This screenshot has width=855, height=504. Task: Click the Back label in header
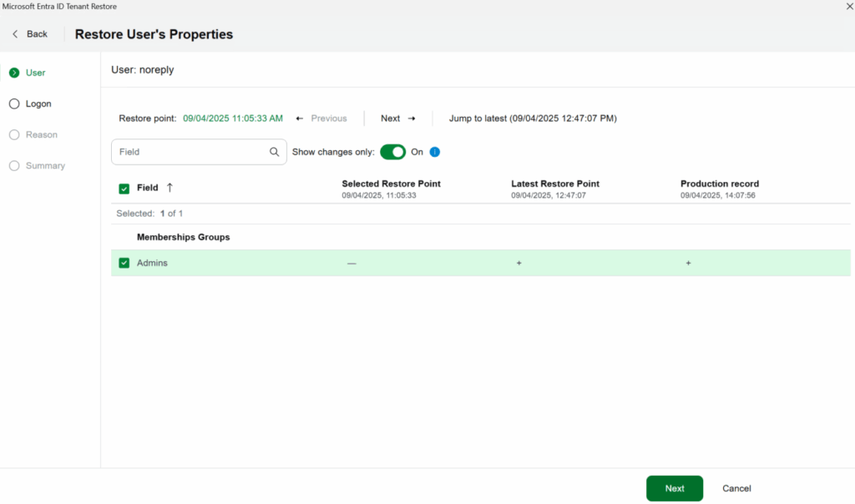(x=37, y=33)
